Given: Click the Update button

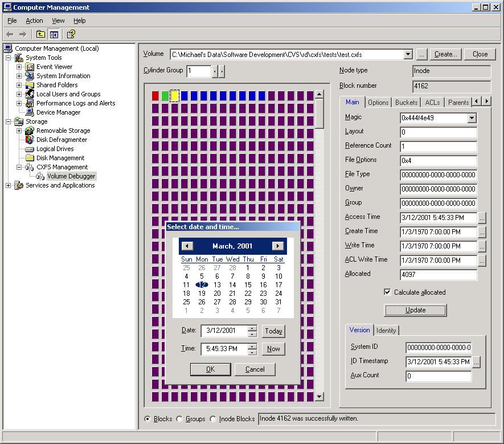Looking at the screenshot, I should click(415, 310).
